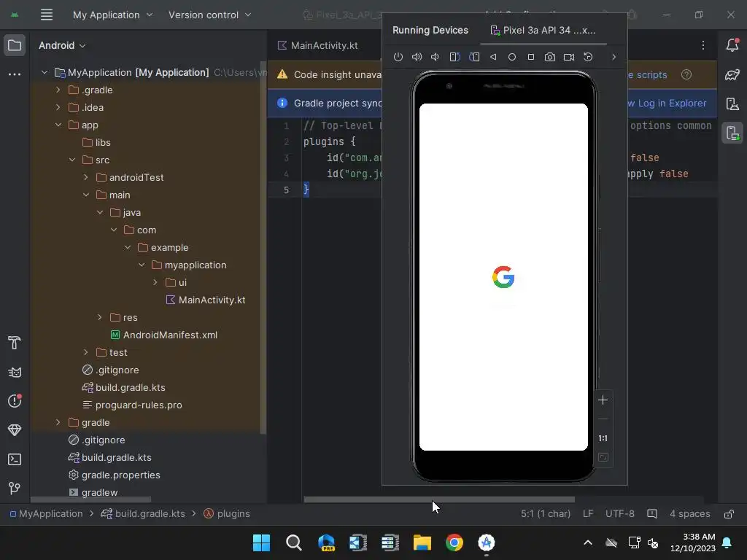
Task: Collapse the app folder
Action: 58,125
